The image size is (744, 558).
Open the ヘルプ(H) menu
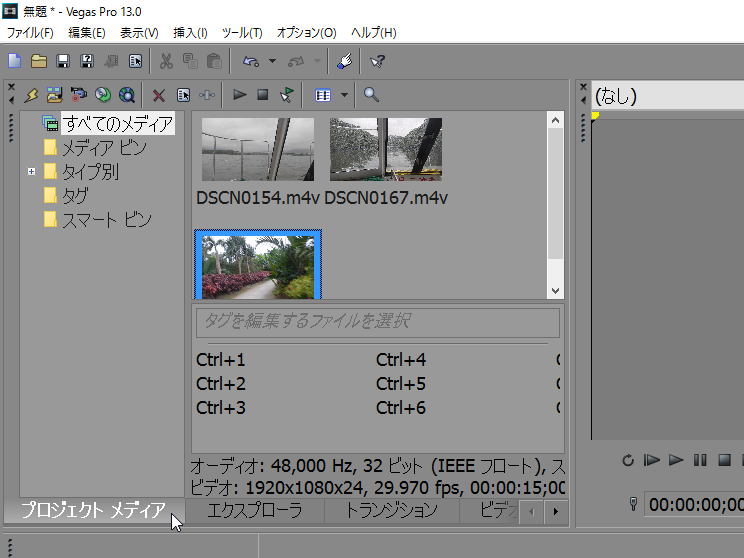tap(373, 33)
